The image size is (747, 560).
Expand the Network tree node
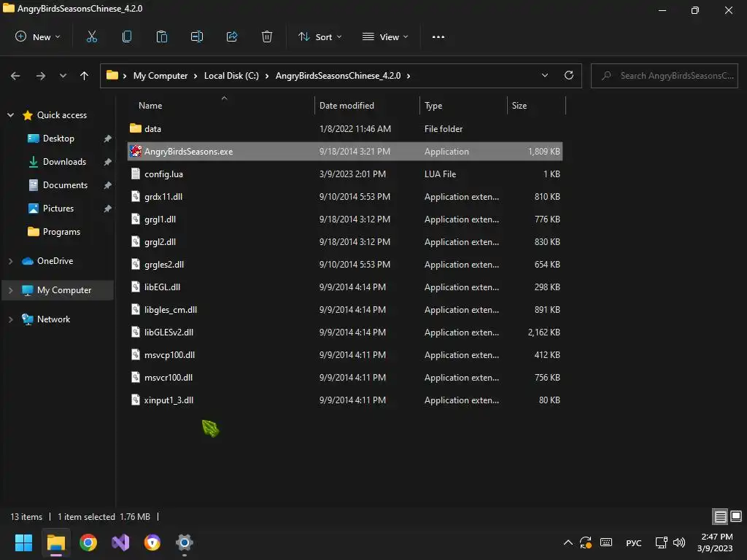[10, 319]
